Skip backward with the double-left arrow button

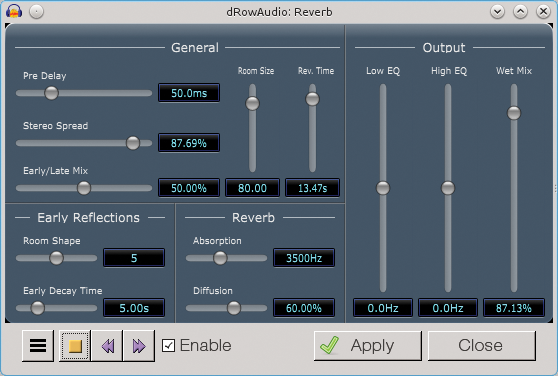tap(107, 345)
